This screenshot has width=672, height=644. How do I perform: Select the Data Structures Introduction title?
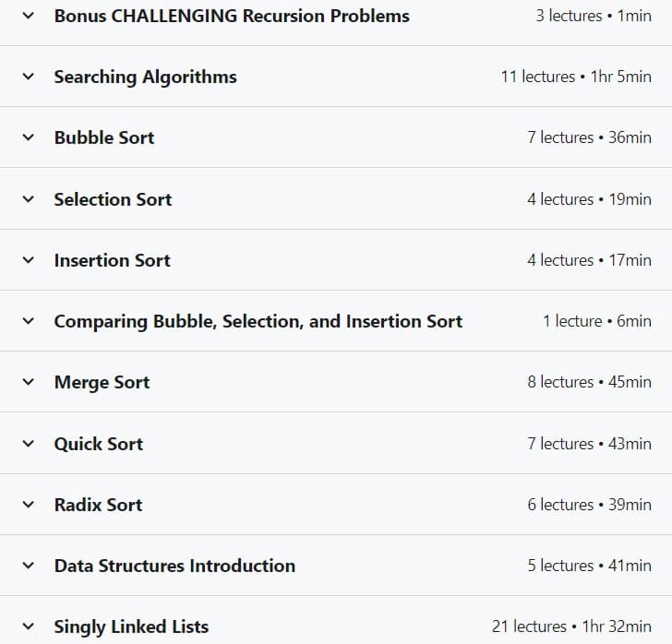pyautogui.click(x=174, y=566)
